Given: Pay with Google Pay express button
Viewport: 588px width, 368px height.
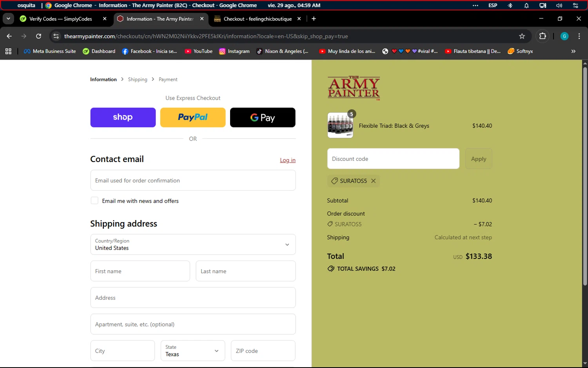Looking at the screenshot, I should click(263, 117).
